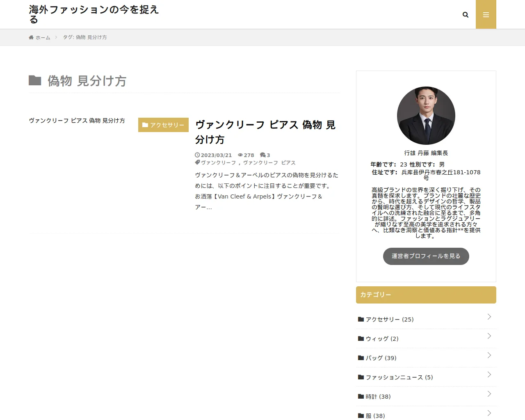
Task: Click the comment bubble icon showing 3
Action: click(x=262, y=155)
